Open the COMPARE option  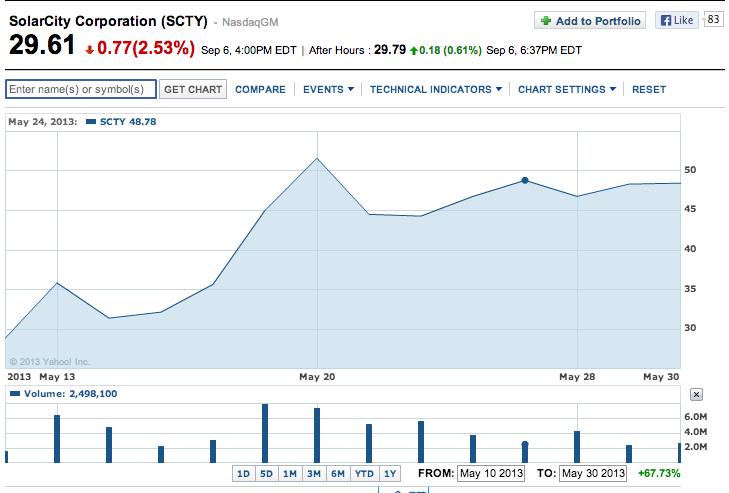(260, 89)
